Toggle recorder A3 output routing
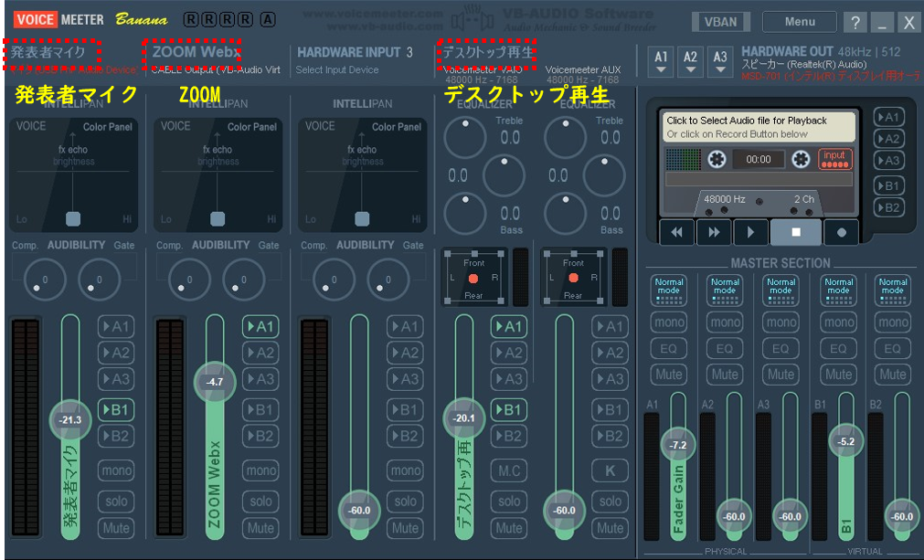This screenshot has width=924, height=560. [x=888, y=160]
